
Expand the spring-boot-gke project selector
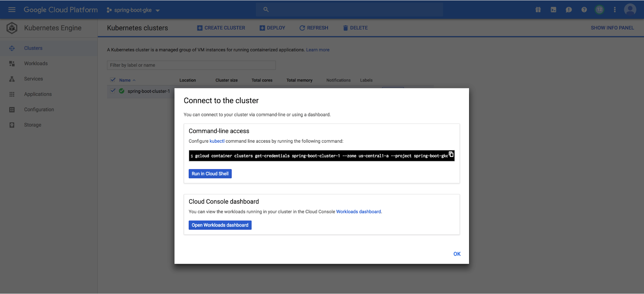(133, 10)
